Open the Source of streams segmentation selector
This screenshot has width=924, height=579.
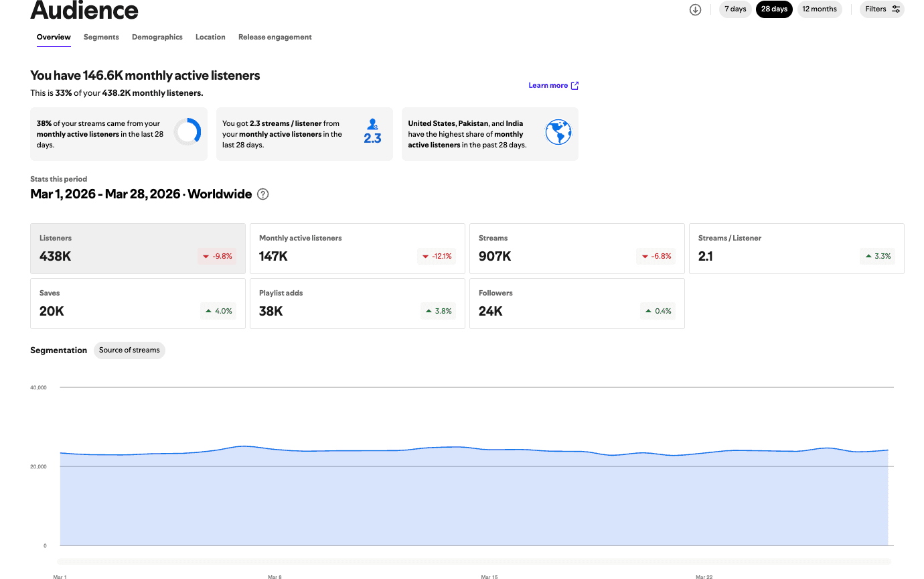129,350
